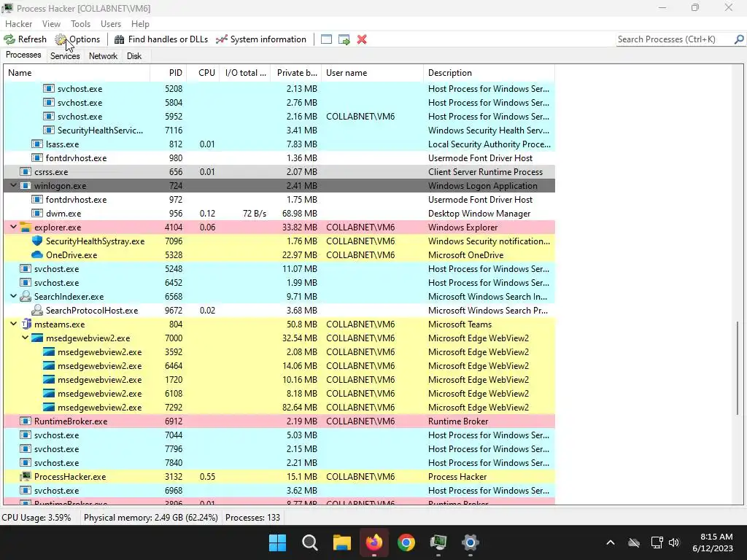Click the Windows Logon Application description
This screenshot has width=747, height=560.
point(483,186)
